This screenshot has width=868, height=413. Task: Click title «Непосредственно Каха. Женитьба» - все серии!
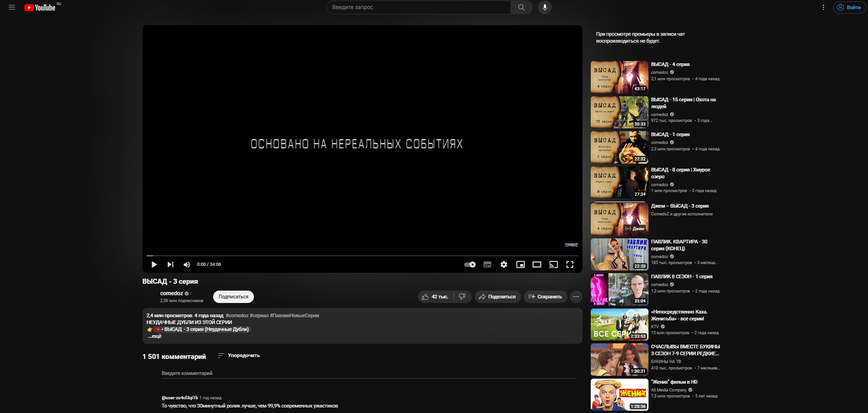coord(679,315)
